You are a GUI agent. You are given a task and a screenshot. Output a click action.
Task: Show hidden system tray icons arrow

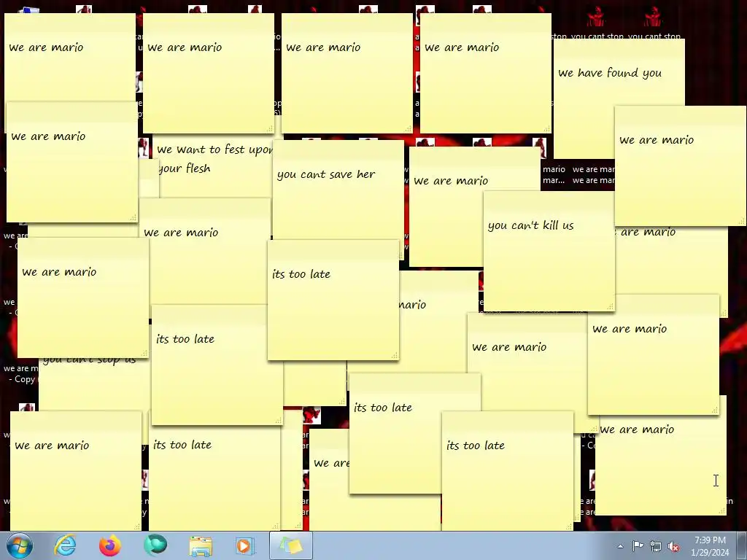click(620, 546)
